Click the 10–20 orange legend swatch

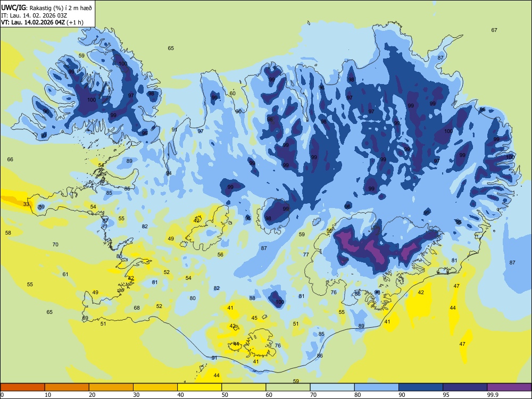coord(67,387)
